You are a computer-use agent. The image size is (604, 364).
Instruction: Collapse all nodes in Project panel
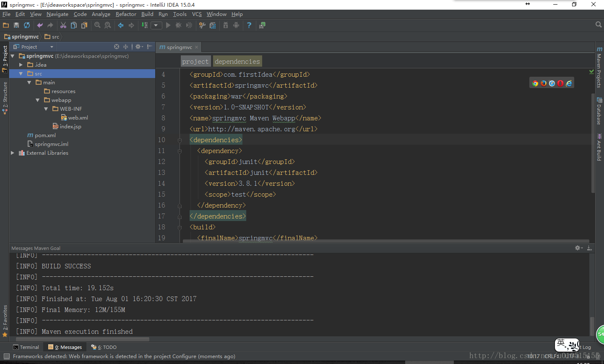point(125,47)
